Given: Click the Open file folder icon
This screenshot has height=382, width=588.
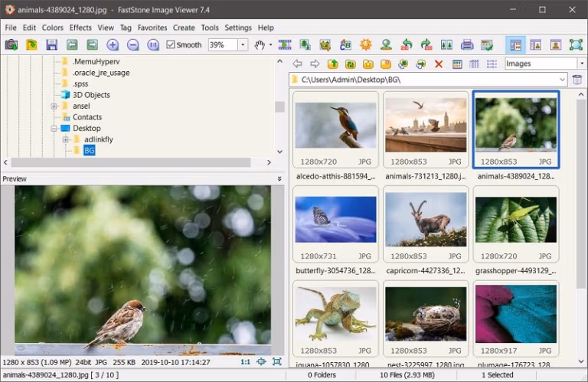Looking at the screenshot, I should click(31, 45).
